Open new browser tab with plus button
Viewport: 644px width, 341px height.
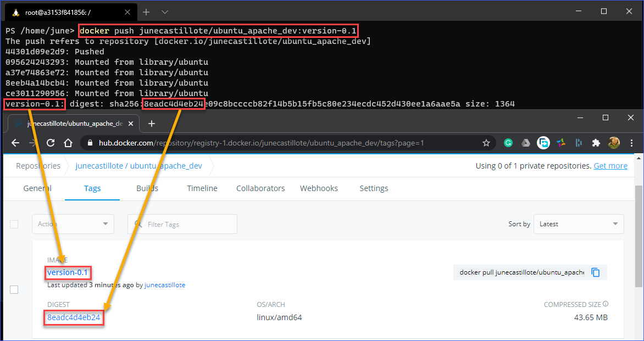tap(152, 123)
